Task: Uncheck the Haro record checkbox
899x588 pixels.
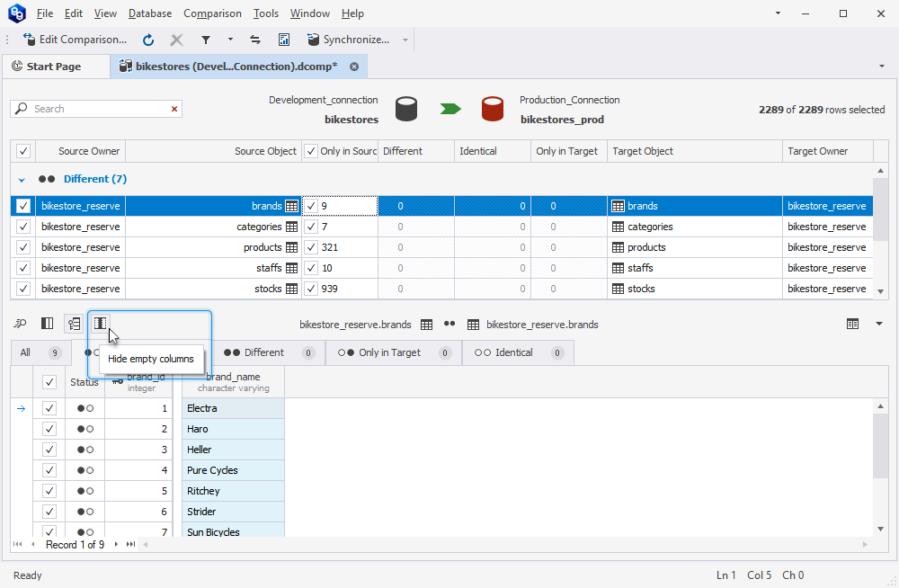Action: click(49, 429)
